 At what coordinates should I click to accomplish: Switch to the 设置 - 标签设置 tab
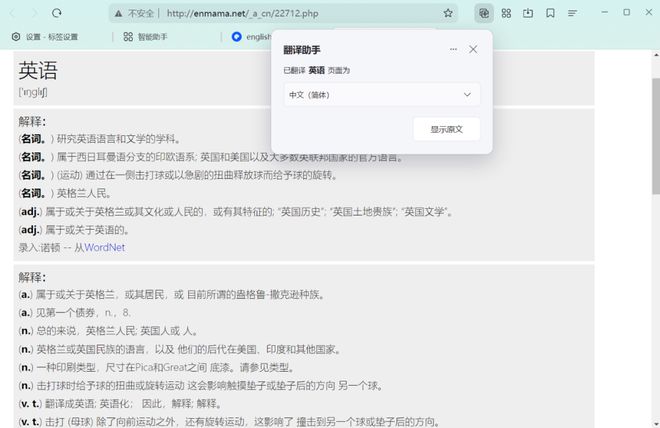[45, 37]
